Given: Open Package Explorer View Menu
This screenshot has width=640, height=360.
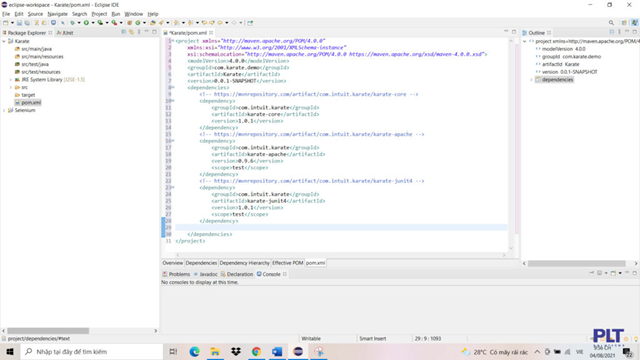Looking at the screenshot, I should click(x=139, y=32).
